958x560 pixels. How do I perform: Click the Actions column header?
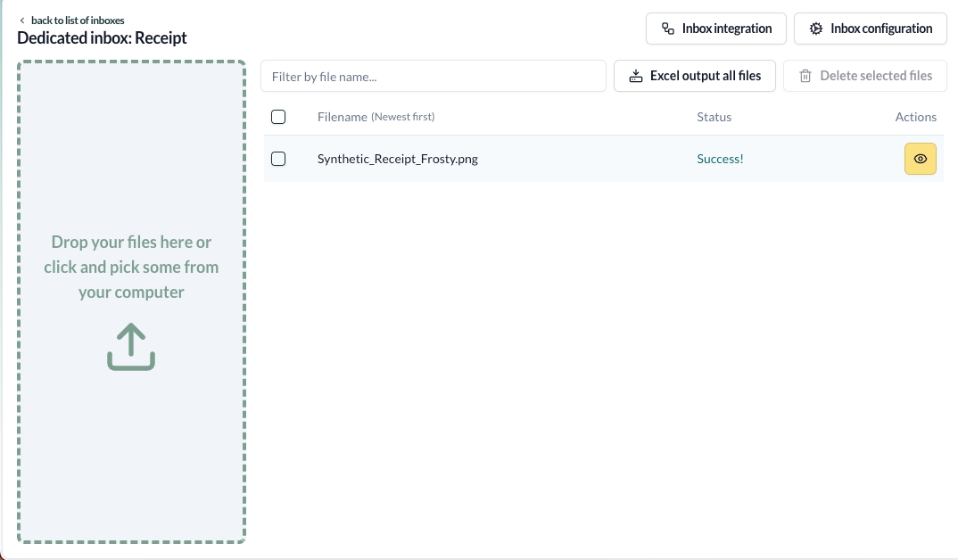point(915,117)
